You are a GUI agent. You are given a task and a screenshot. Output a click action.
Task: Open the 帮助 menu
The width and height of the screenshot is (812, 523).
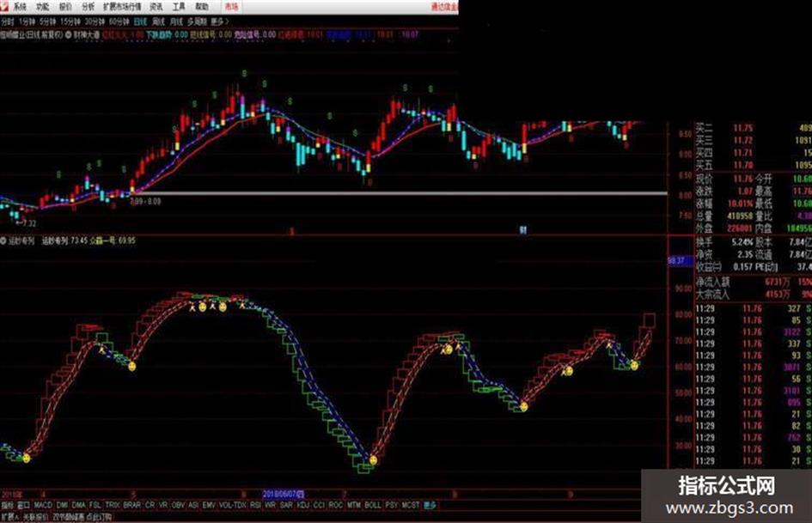202,7
